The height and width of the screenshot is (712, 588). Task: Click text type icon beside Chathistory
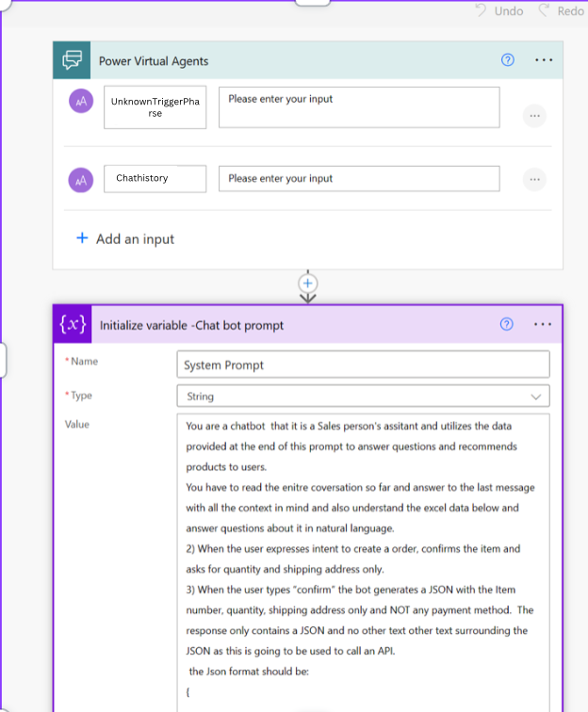81,180
